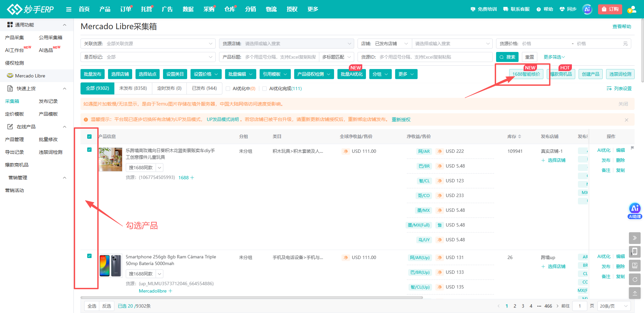Open the 产品 top navigation menu

[x=105, y=9]
